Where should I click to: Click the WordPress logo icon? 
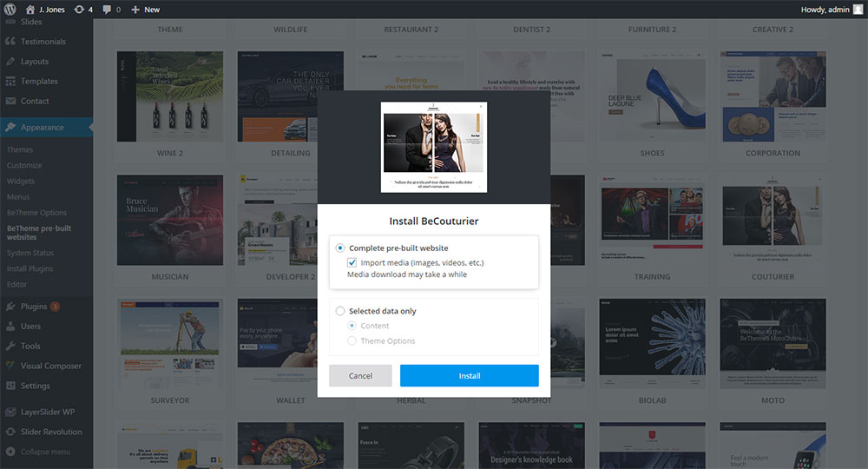pos(10,9)
